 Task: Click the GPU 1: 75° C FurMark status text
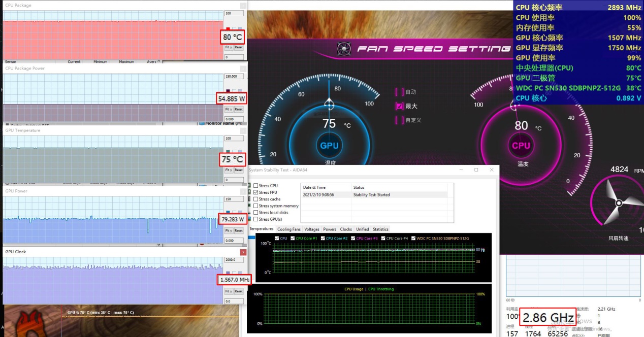[101, 313]
